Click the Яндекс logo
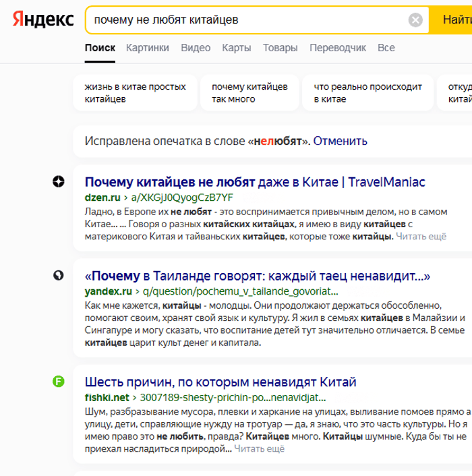This screenshot has height=476, width=472. pos(43,20)
